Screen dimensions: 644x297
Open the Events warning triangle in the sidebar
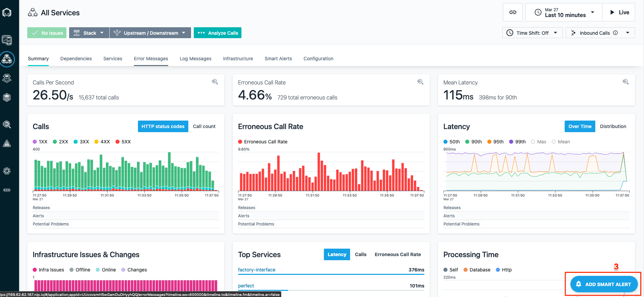click(x=7, y=143)
